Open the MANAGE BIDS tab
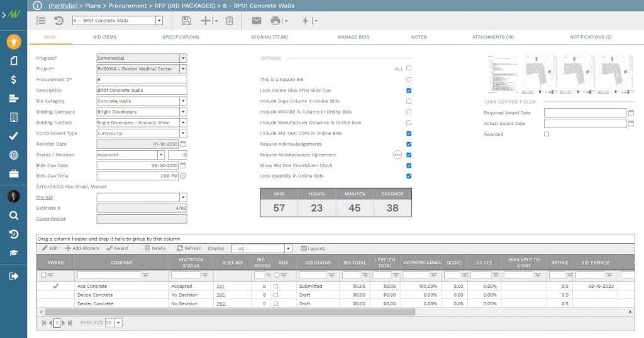 353,37
